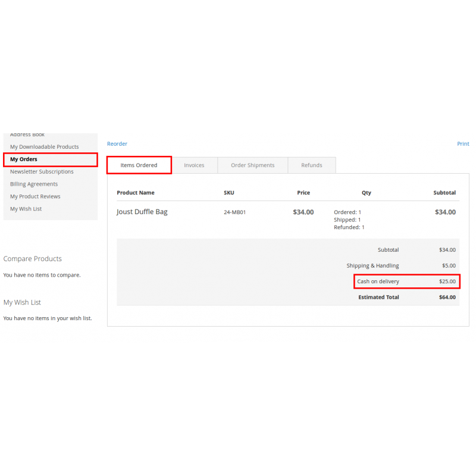Click the SKU column header

click(x=229, y=192)
